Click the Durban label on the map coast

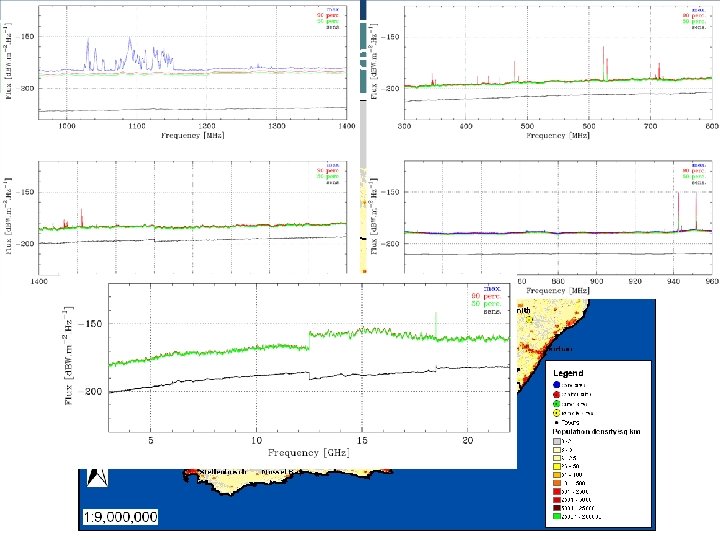[x=560, y=349]
